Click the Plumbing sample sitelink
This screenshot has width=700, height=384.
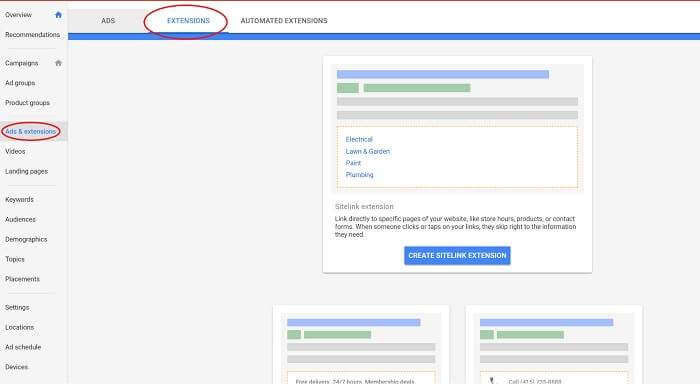point(359,175)
